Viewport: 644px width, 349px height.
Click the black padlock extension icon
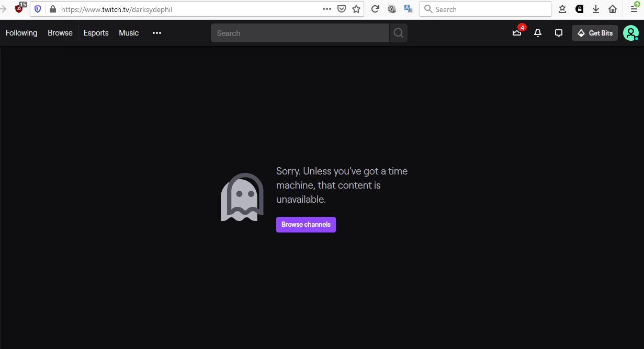pos(579,9)
